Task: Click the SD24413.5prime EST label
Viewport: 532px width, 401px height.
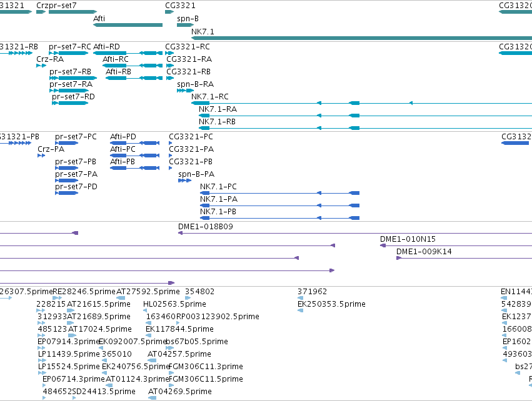Action: [x=104, y=392]
